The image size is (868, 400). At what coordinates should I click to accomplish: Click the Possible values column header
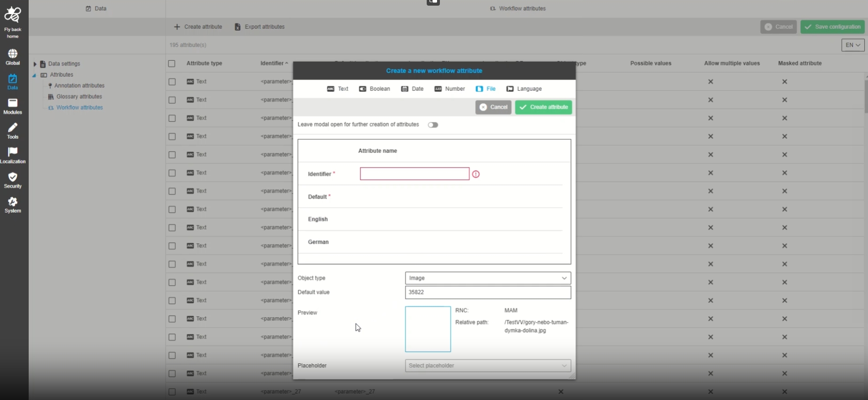pos(651,64)
